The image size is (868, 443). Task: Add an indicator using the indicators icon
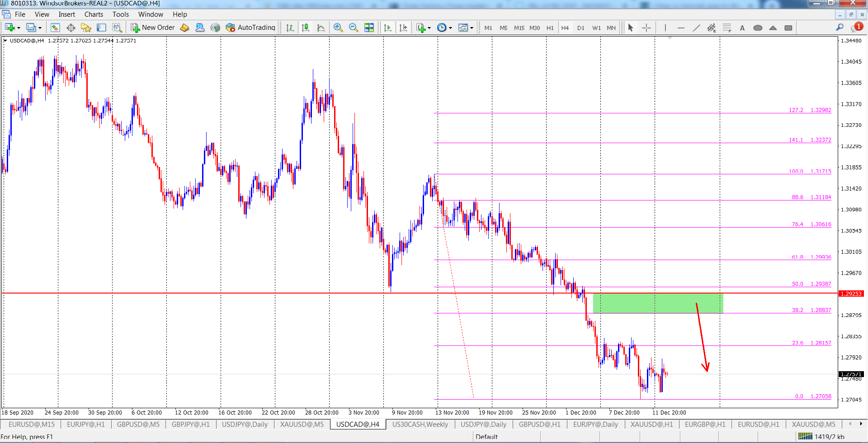[x=421, y=28]
